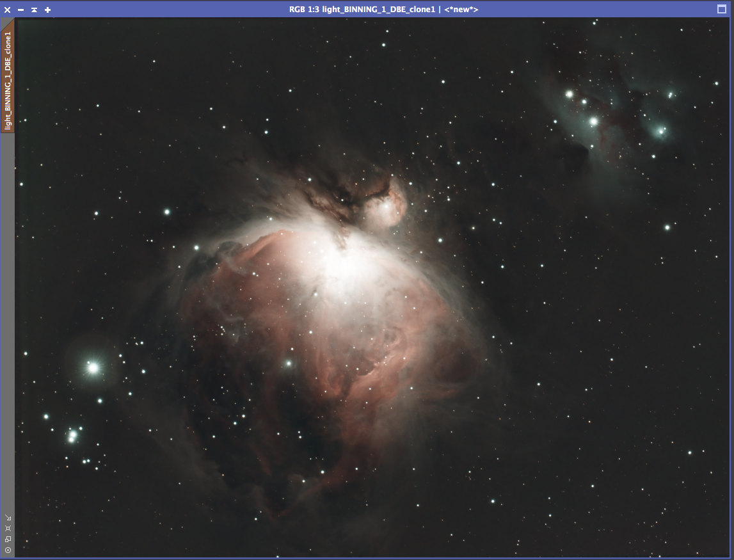Click the close double star in lower-left corner
734x560 pixels.
click(72, 436)
